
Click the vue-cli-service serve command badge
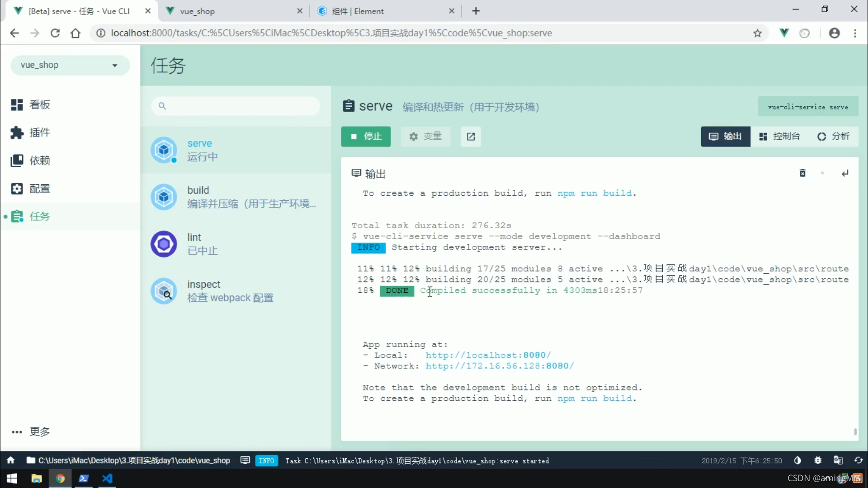[x=808, y=107]
